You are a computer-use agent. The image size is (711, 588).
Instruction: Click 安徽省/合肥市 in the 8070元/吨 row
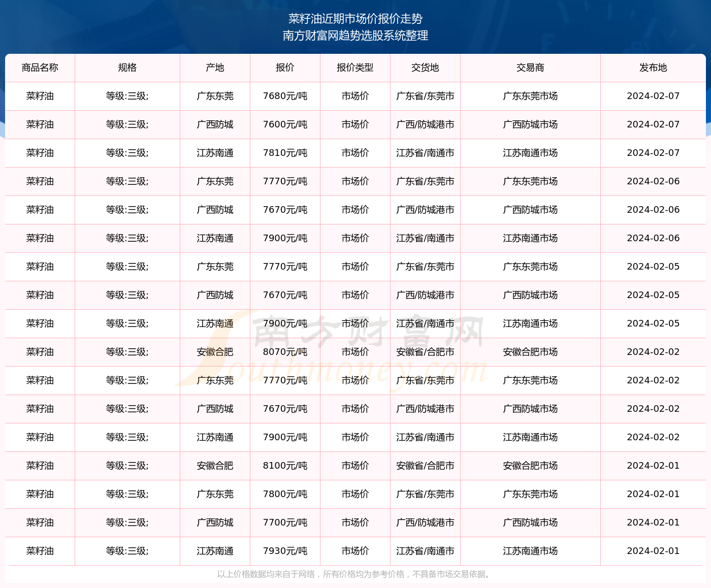pos(426,352)
